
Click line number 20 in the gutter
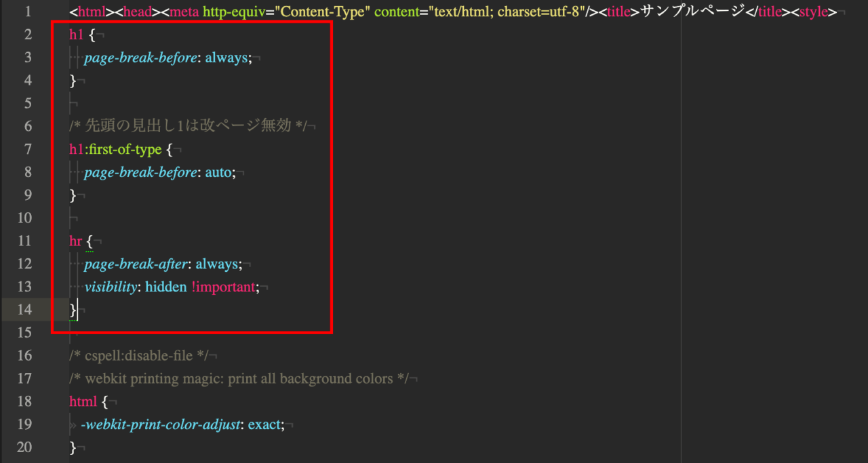point(24,447)
